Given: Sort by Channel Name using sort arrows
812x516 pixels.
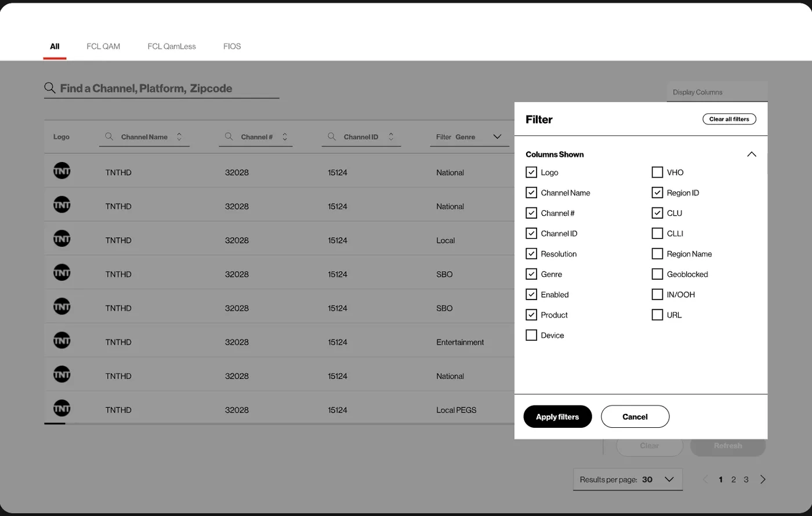Looking at the screenshot, I should [179, 137].
